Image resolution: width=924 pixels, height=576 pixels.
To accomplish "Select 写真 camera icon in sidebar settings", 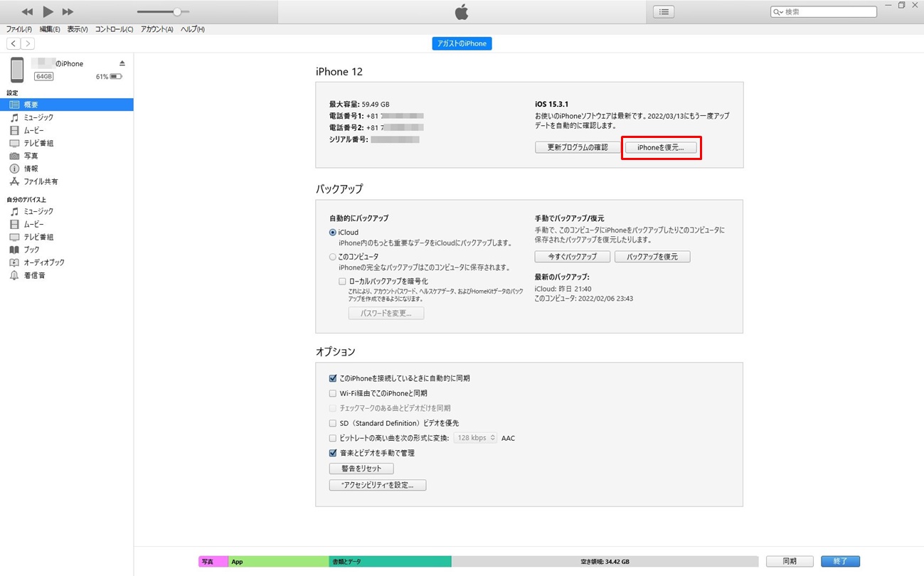I will (x=14, y=156).
